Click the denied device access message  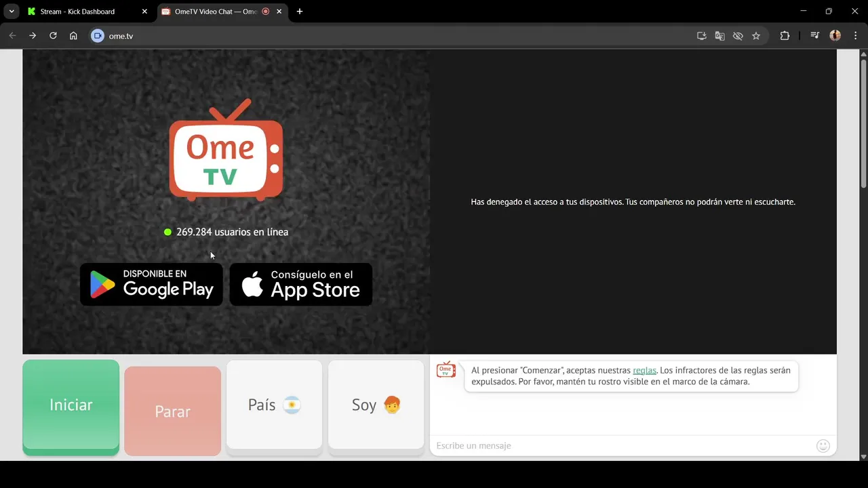pyautogui.click(x=633, y=202)
